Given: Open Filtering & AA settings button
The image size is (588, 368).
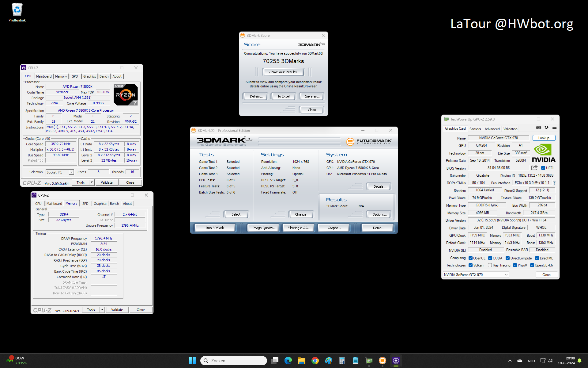Looking at the screenshot, I should point(299,228).
